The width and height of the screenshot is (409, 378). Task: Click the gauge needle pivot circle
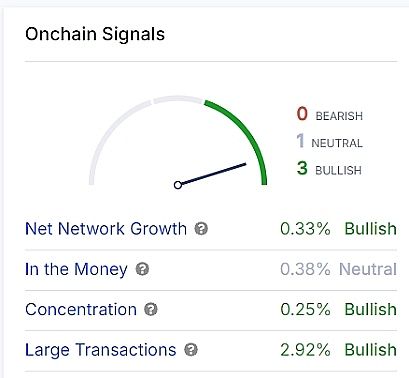point(178,185)
